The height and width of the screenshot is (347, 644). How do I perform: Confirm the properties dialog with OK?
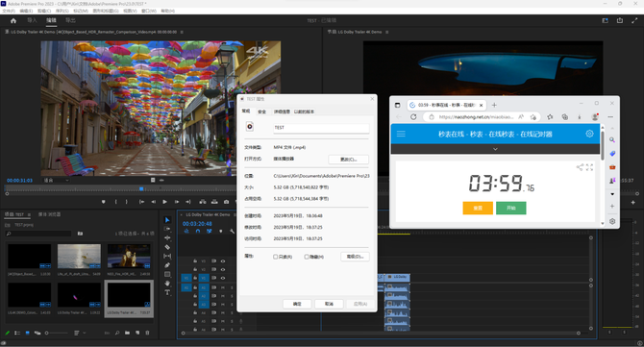click(297, 304)
